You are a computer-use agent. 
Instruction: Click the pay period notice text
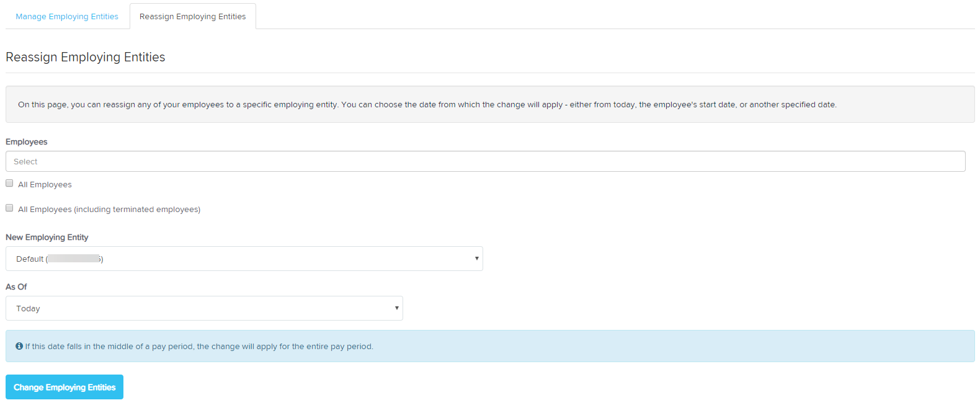point(199,347)
